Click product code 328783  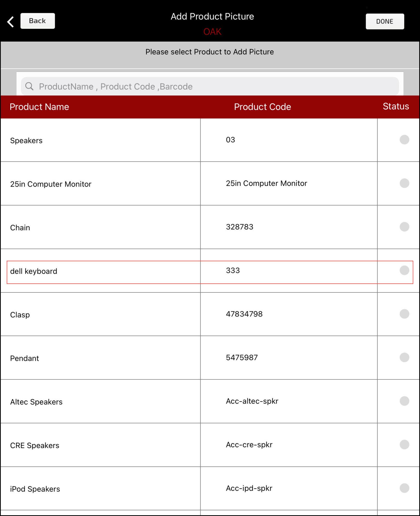pos(240,227)
